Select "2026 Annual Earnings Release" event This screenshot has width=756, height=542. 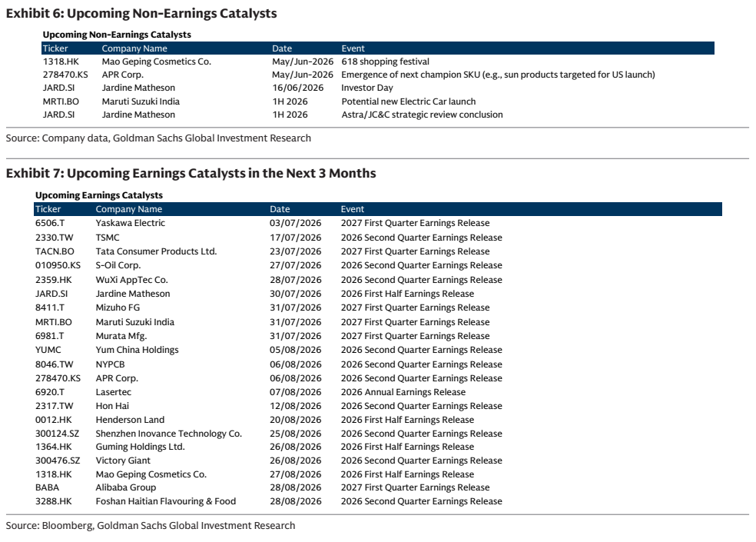tap(403, 392)
